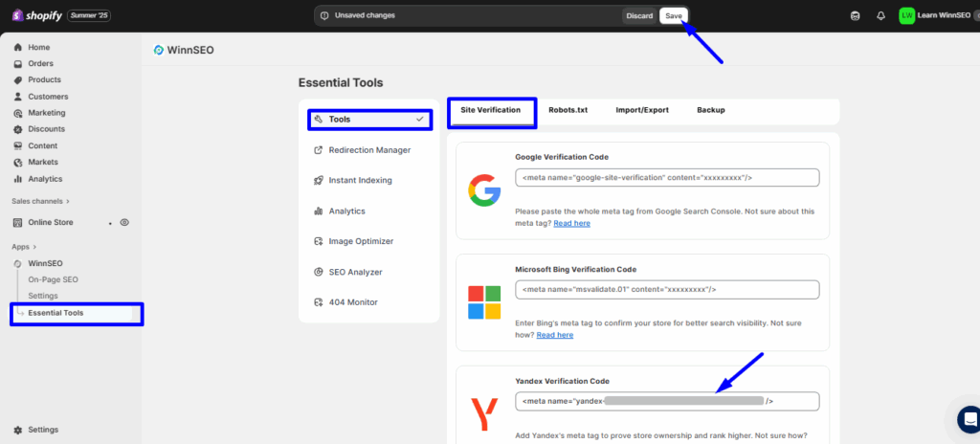Screen dimensions: 980x444
Task: Switch to the Import/Export tab
Action: [x=642, y=110]
